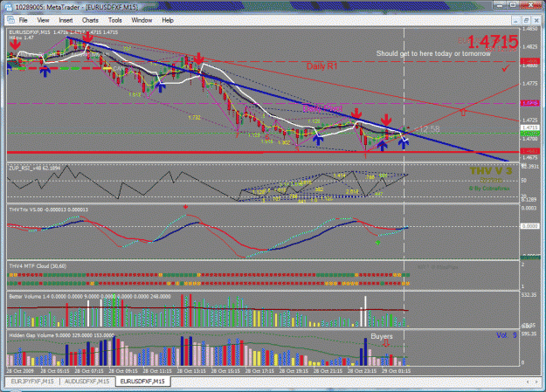This screenshot has width=546, height=392.
Task: Open the Charts menu
Action: point(90,20)
